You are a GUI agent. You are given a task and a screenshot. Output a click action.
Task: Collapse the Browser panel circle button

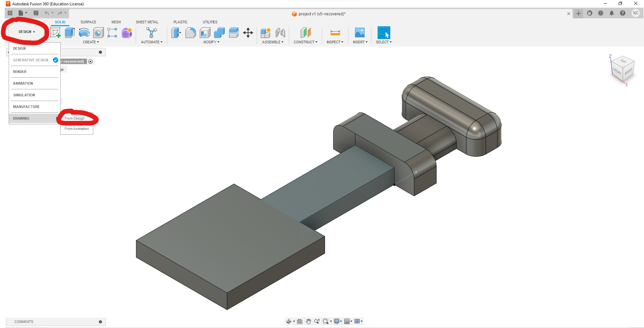(100, 52)
